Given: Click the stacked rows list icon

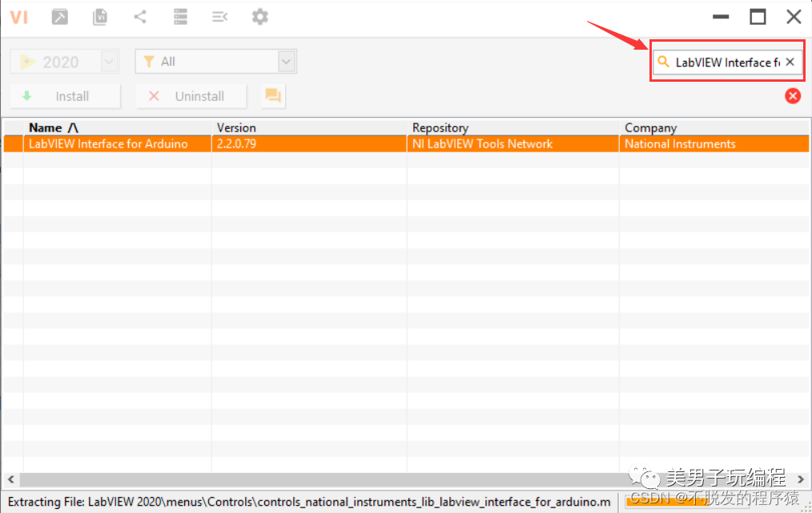Looking at the screenshot, I should click(x=180, y=17).
